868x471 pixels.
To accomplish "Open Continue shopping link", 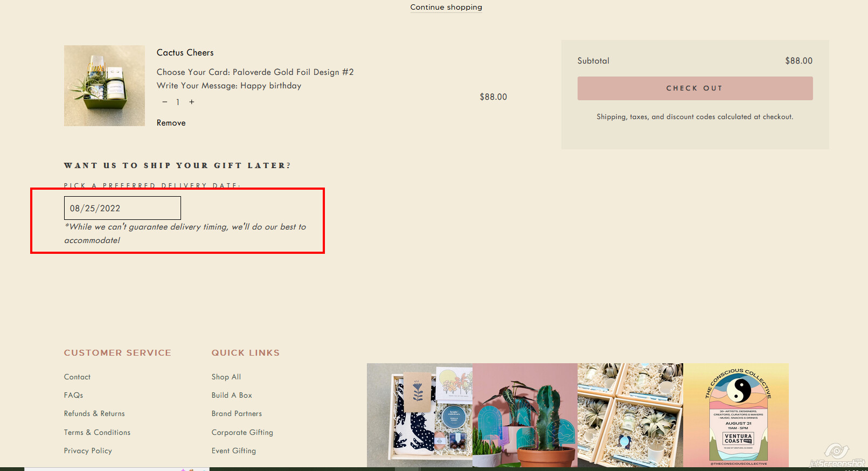I will click(446, 7).
